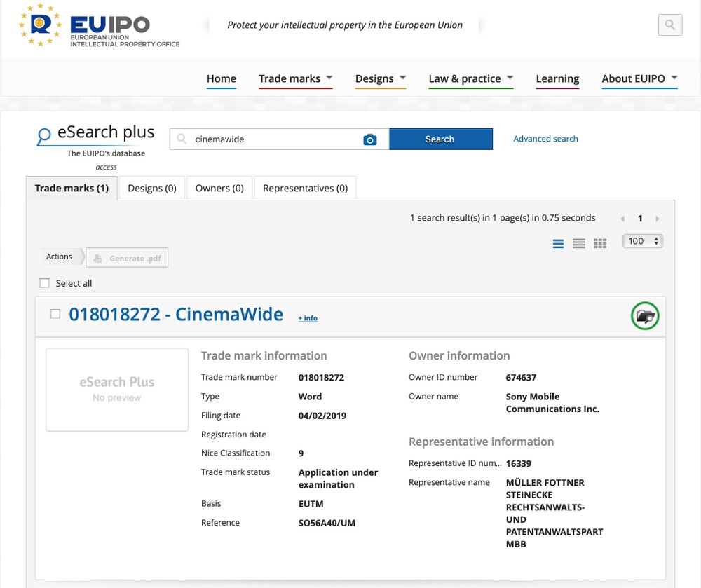
Task: Click the status Application under examination
Action: (339, 479)
